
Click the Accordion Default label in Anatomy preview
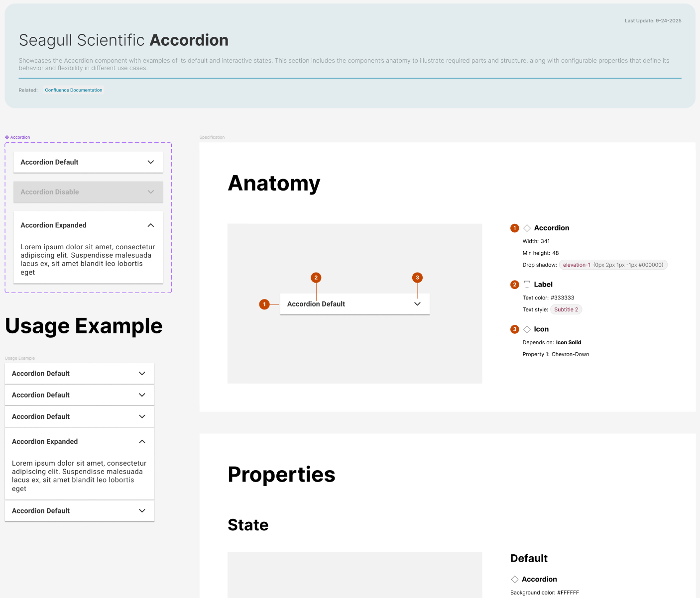click(316, 304)
